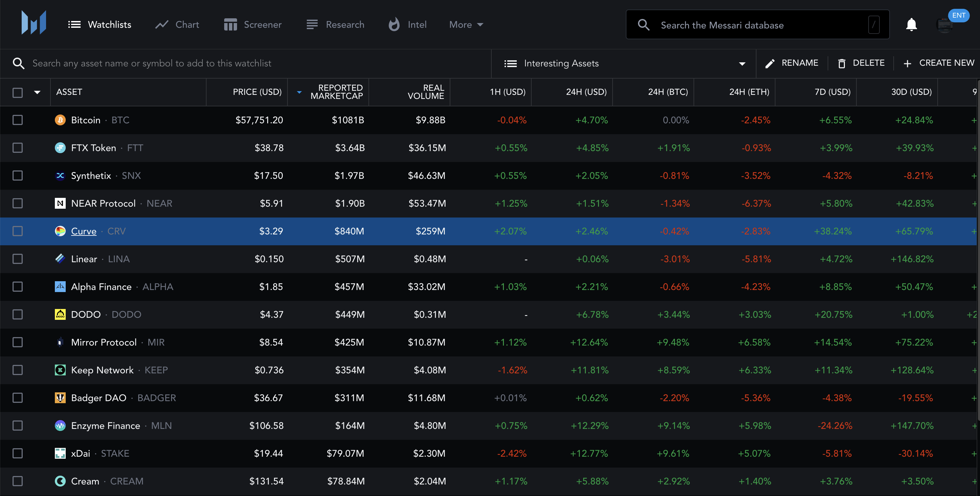Image resolution: width=980 pixels, height=496 pixels.
Task: Click the xDai STAKE logo icon
Action: (x=60, y=453)
